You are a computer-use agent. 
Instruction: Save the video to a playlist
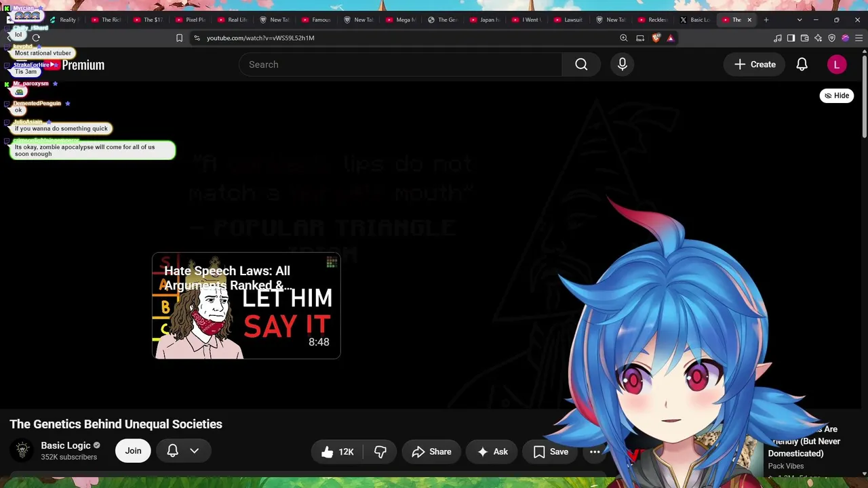(x=551, y=452)
